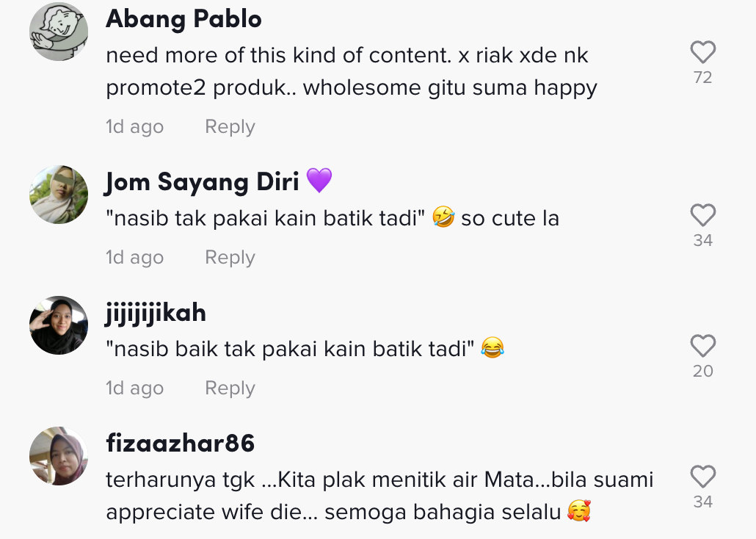Click the Abang Pablo username
The width and height of the screenshot is (756, 539).
(183, 19)
